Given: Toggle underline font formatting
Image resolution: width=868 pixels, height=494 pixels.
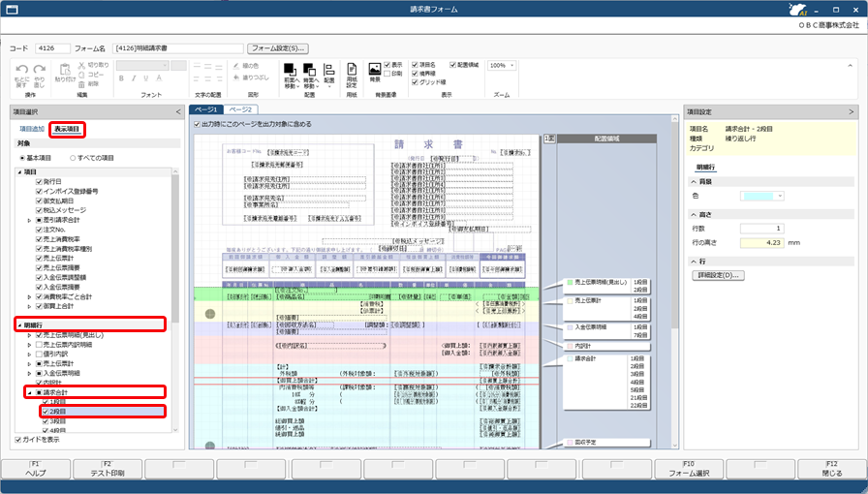Looking at the screenshot, I should point(145,78).
